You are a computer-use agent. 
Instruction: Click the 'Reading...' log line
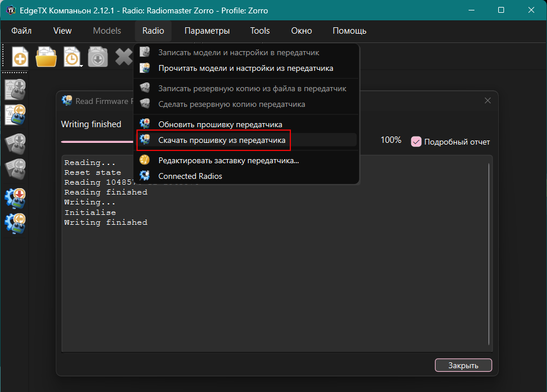(89, 163)
